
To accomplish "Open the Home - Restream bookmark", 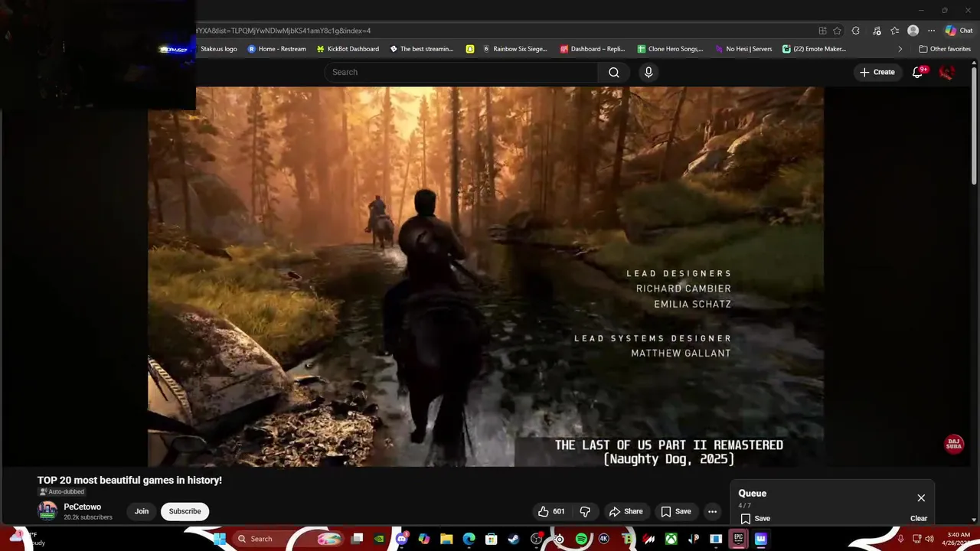I will click(x=276, y=49).
